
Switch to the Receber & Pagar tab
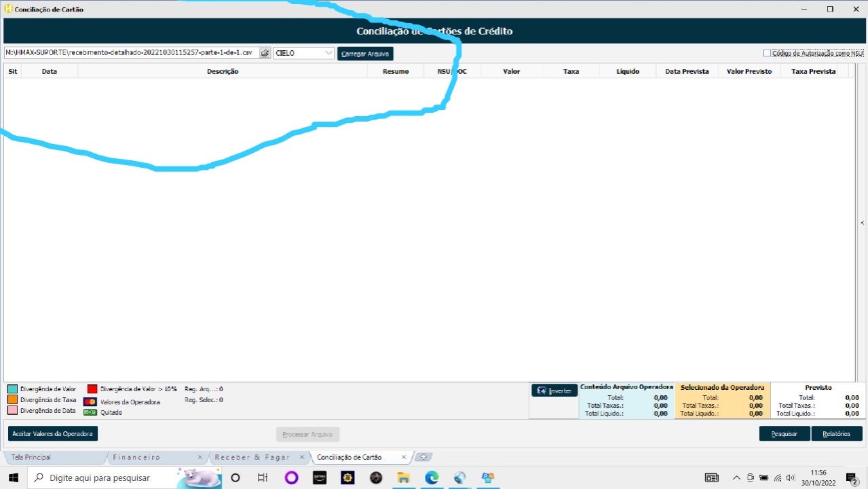coord(252,457)
